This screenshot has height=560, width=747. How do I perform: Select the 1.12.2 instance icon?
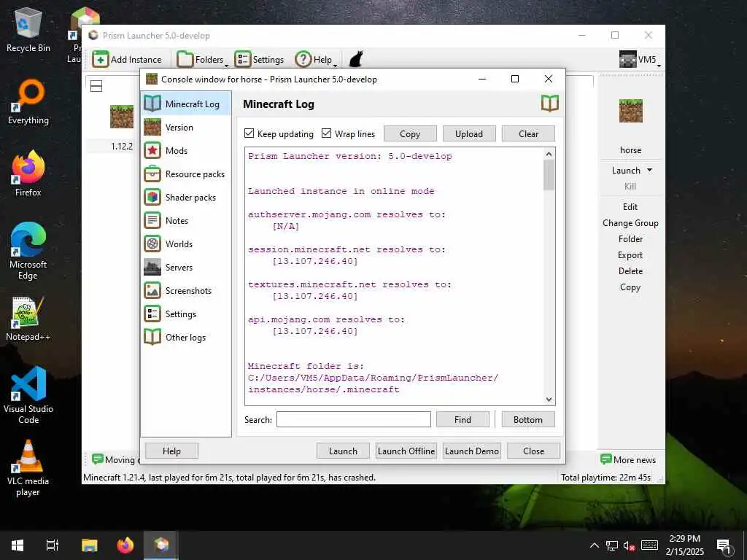pyautogui.click(x=122, y=117)
